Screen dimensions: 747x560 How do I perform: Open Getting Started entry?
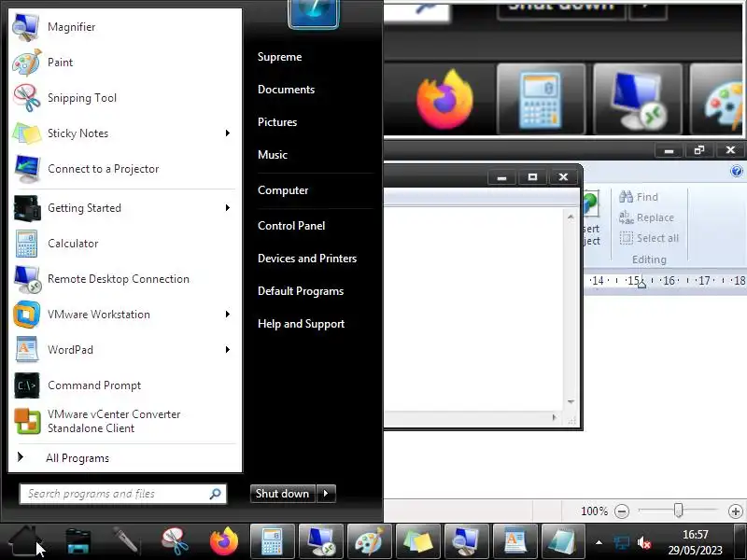(x=123, y=208)
